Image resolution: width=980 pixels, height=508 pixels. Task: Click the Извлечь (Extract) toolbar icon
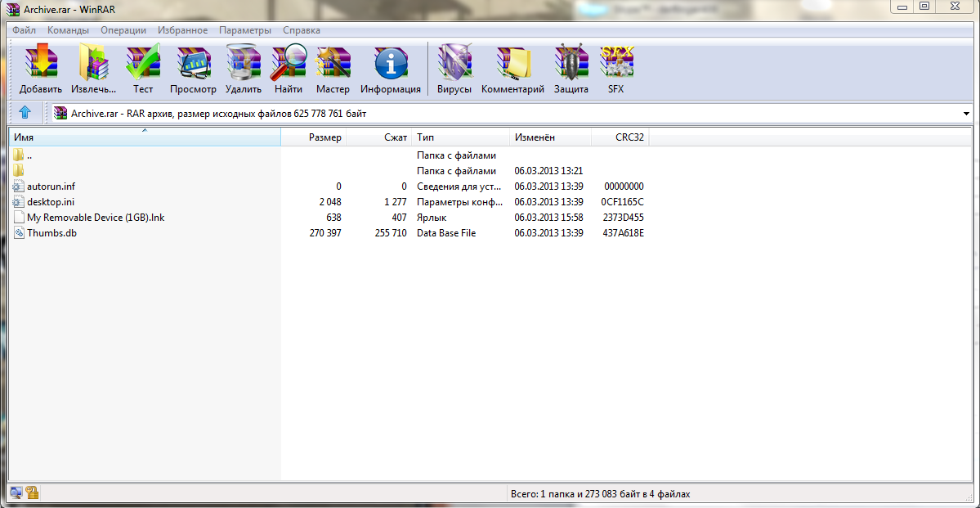(x=93, y=62)
